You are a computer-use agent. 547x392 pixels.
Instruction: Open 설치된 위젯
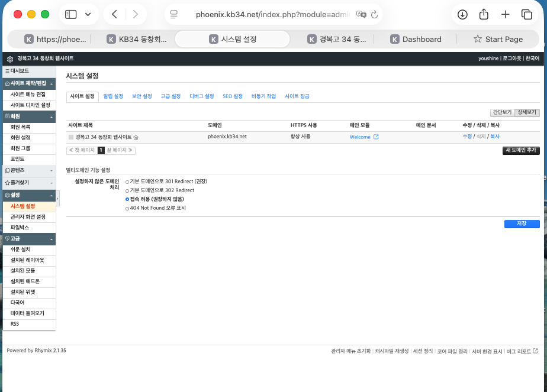[29, 292]
